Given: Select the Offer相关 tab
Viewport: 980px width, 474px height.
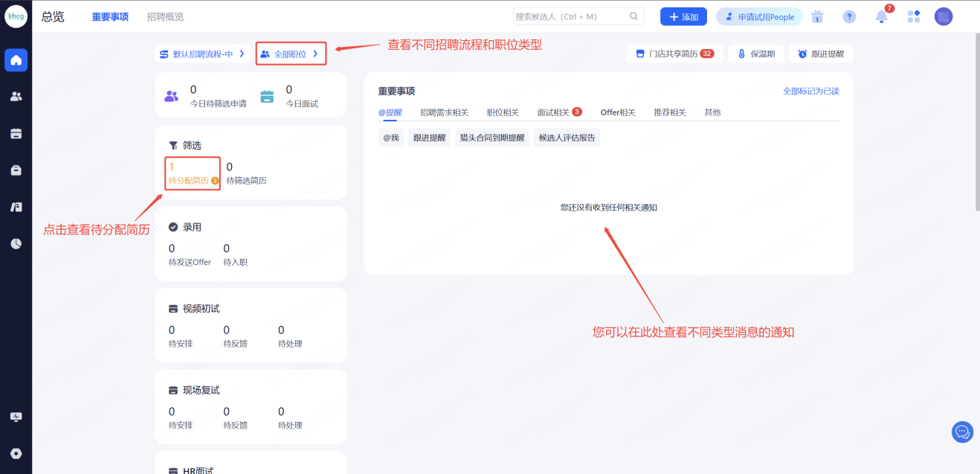Looking at the screenshot, I should 618,112.
